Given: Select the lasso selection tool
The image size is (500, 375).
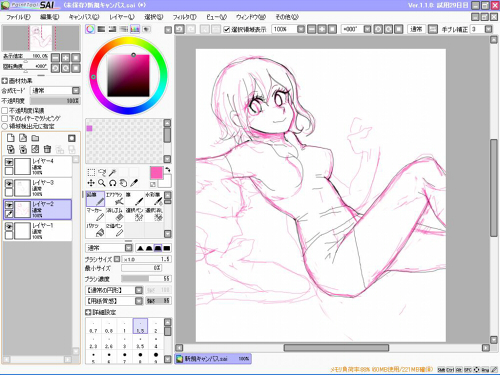Looking at the screenshot, I should click(102, 172).
